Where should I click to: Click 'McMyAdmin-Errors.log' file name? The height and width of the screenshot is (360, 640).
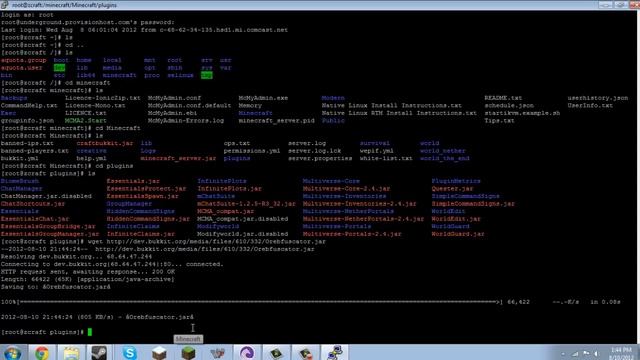pyautogui.click(x=186, y=120)
